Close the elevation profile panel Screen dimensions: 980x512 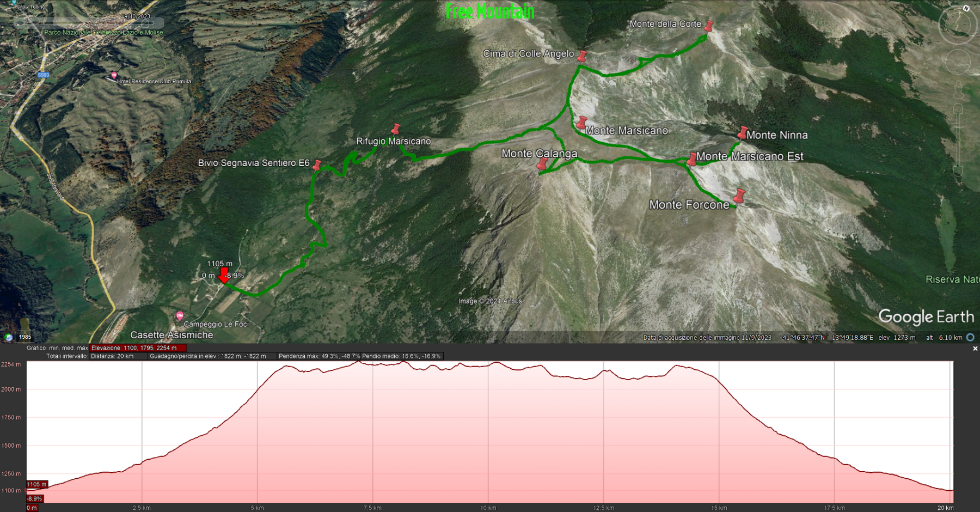pyautogui.click(x=975, y=349)
